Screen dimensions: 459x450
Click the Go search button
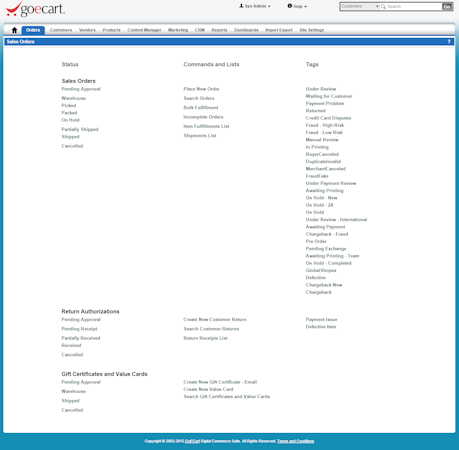point(447,6)
